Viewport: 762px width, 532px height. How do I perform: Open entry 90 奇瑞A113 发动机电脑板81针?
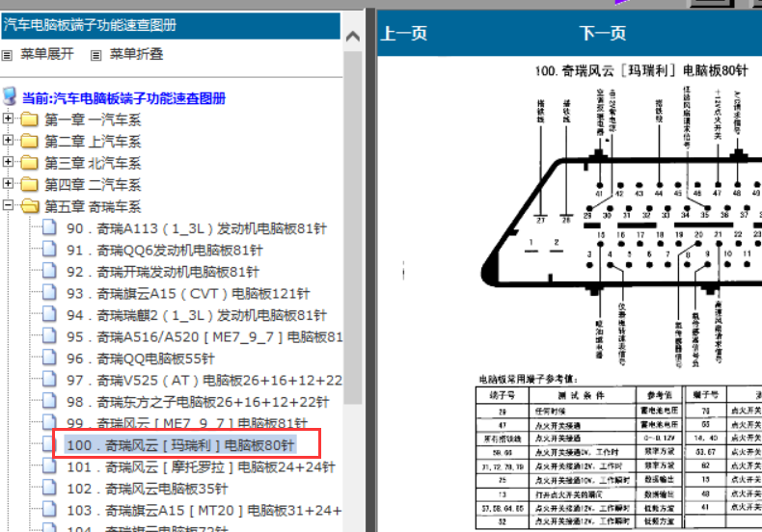(x=197, y=228)
